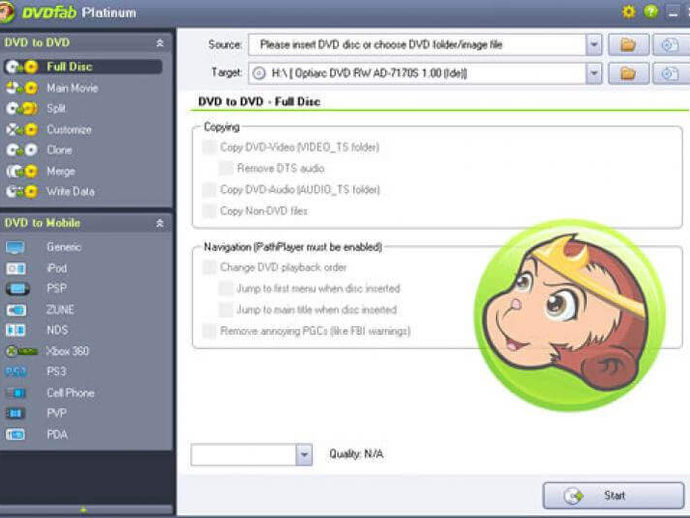Click the iPod device icon
Viewport: 690px width, 518px height.
[16, 268]
